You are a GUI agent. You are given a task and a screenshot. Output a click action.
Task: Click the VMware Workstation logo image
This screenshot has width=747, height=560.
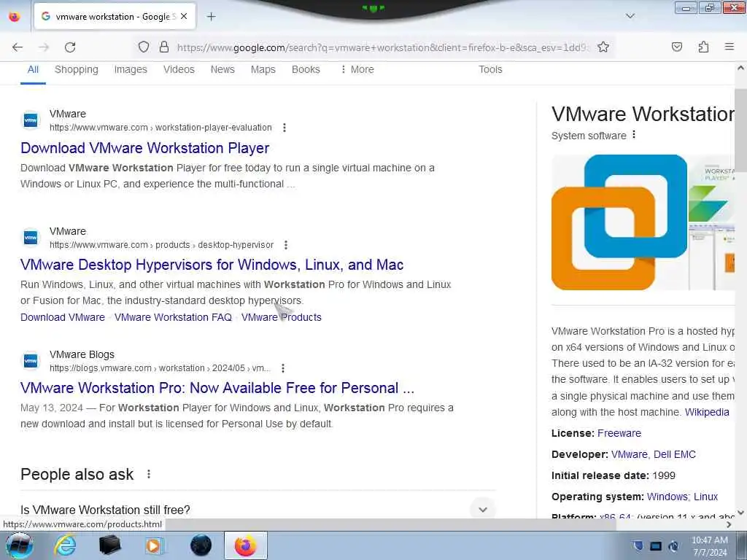619,222
